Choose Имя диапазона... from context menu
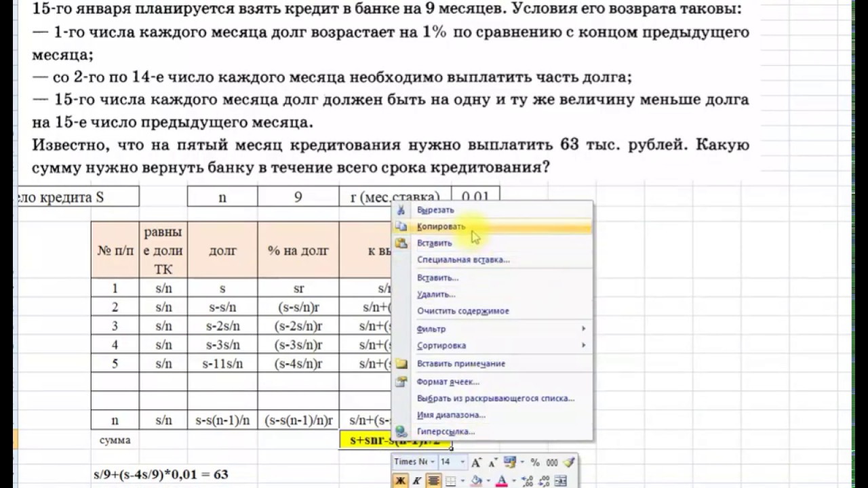868x488 pixels. click(492, 415)
